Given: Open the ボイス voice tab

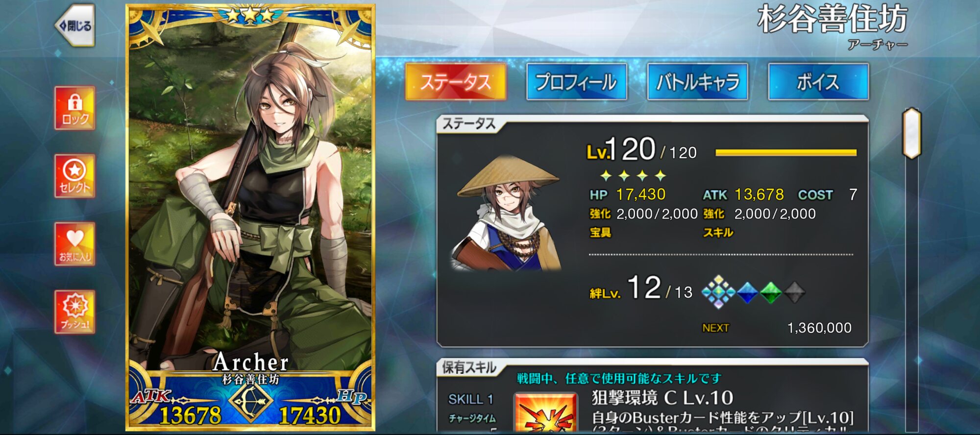Looking at the screenshot, I should click(818, 82).
